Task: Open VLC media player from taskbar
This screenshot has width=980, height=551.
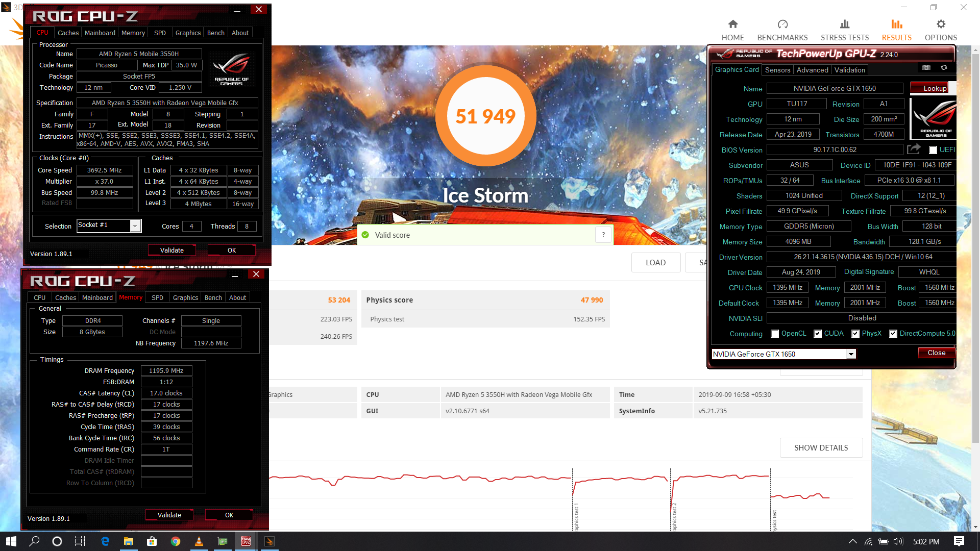Action: (199, 541)
